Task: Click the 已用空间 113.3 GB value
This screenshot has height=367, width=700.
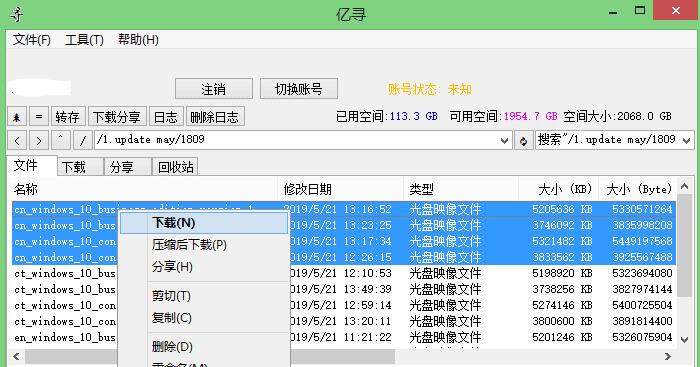Action: (x=413, y=117)
